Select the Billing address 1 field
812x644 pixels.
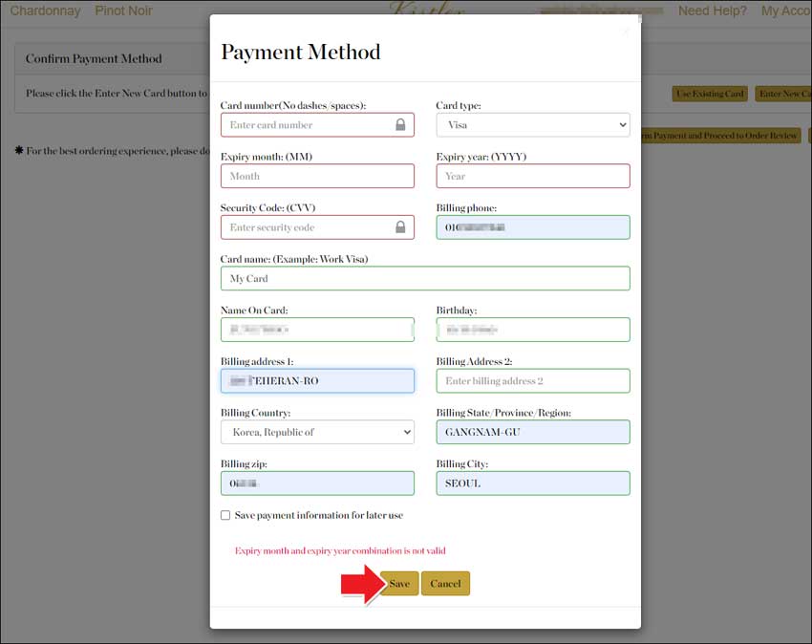[x=317, y=381]
